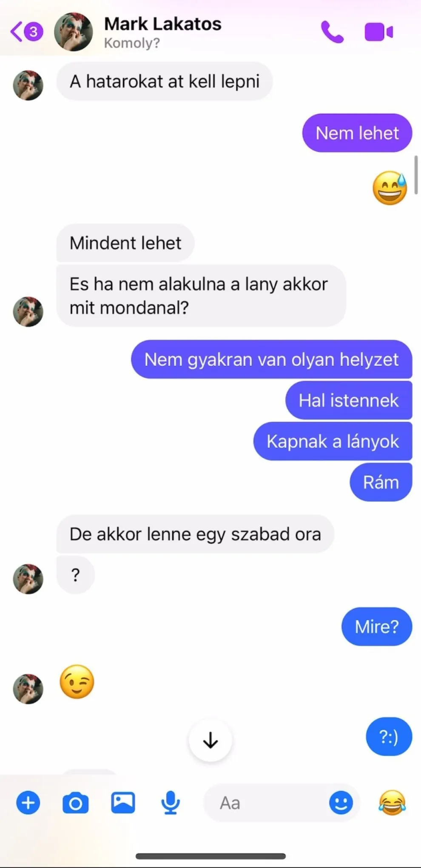421x868 pixels.
Task: Tap the conversation scrollbar indicator
Action: click(x=416, y=174)
